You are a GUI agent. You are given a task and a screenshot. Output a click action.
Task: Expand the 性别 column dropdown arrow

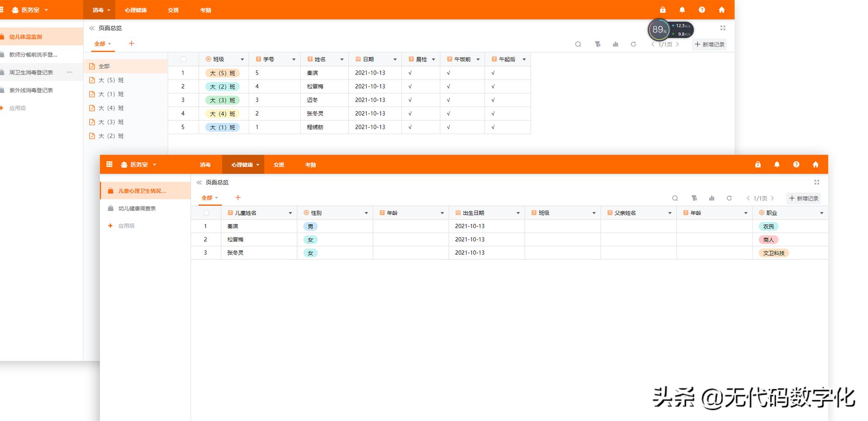366,213
